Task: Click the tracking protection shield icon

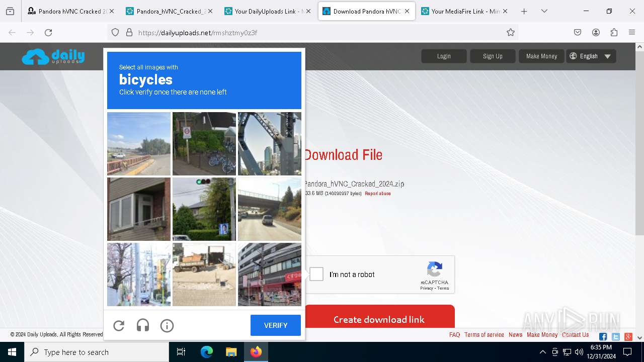Action: (115, 32)
